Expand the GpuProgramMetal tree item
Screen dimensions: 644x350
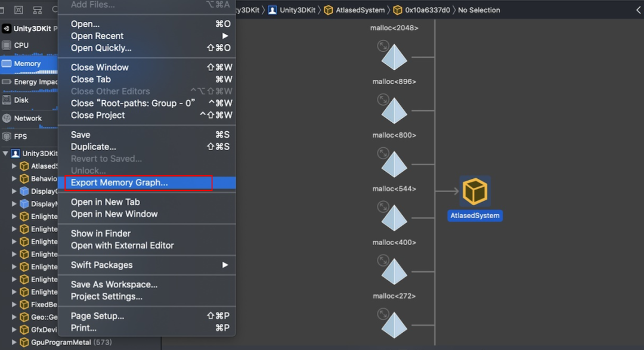point(14,342)
